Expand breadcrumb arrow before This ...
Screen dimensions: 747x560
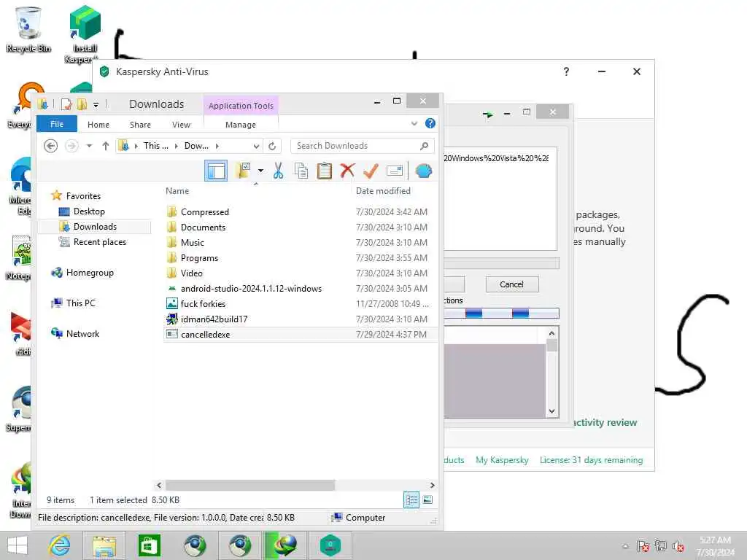coord(136,146)
